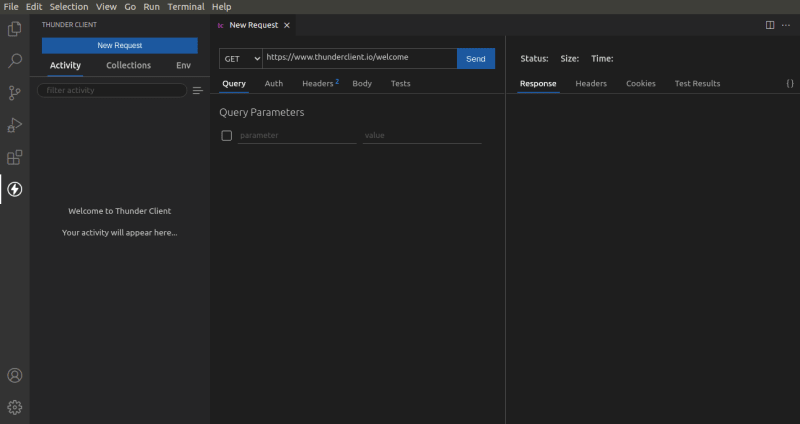Open the View menu

106,7
